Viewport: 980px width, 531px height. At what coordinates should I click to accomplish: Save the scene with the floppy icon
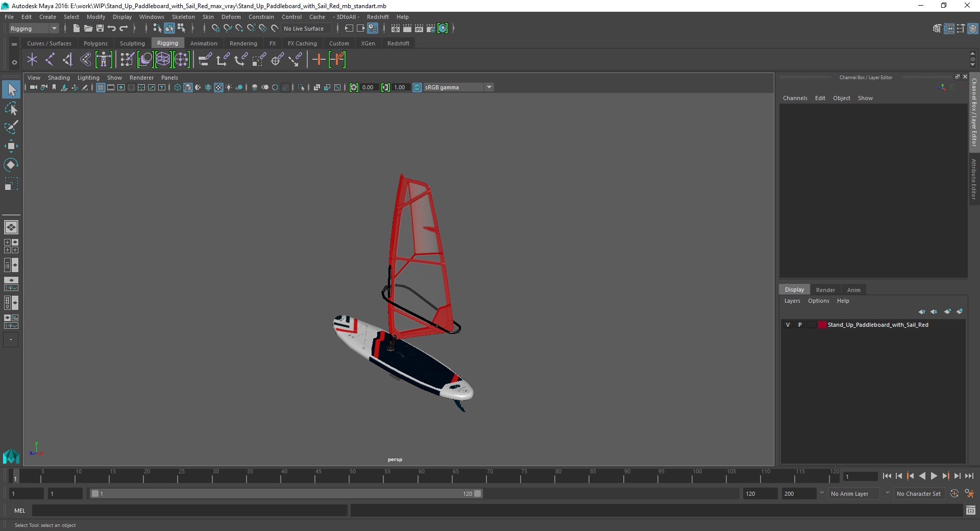point(100,29)
